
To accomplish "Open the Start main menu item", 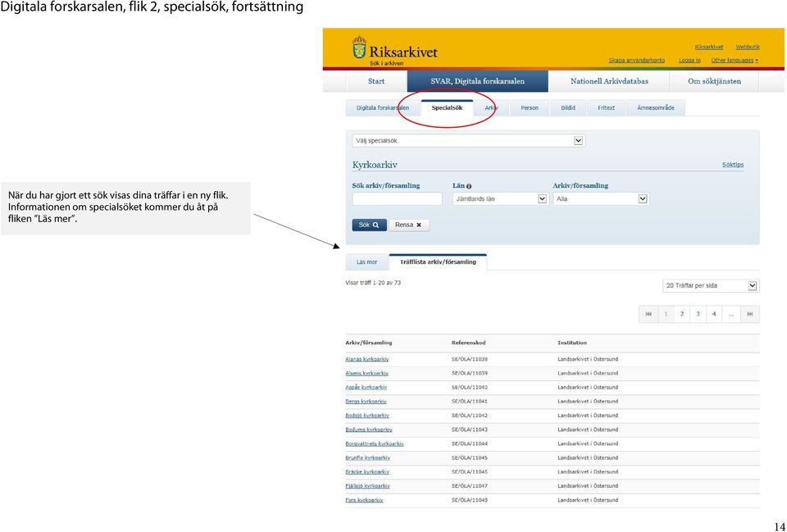I will pos(376,81).
